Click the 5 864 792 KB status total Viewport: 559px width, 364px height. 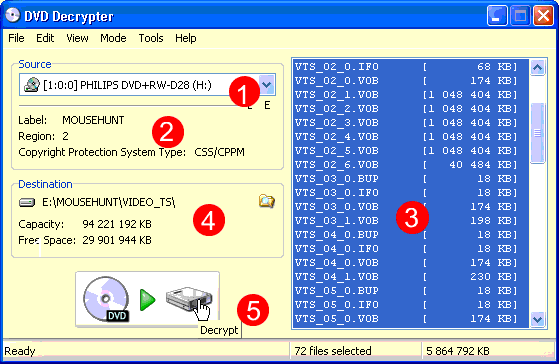point(458,351)
